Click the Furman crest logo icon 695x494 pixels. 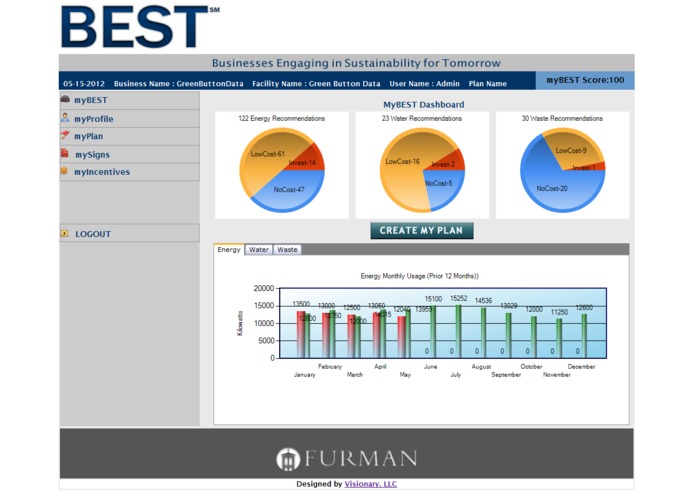[288, 459]
